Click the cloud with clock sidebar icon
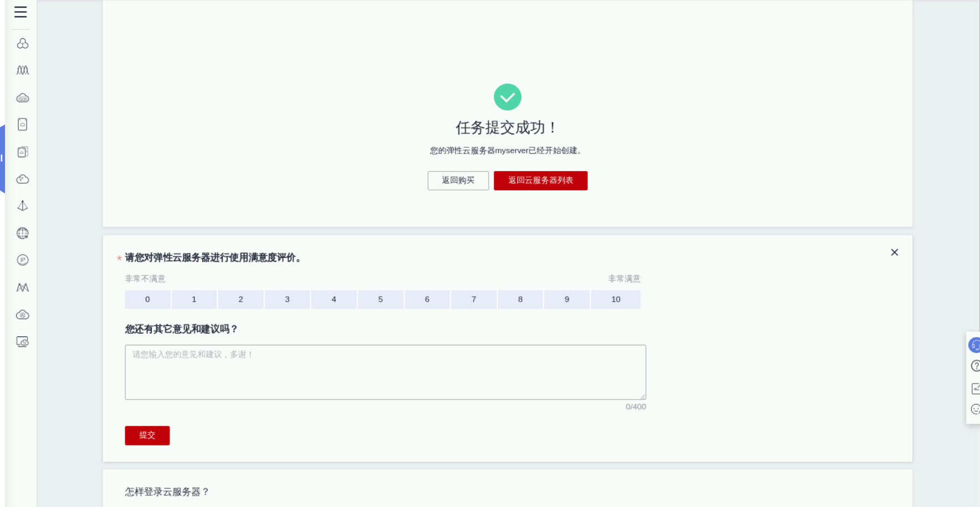Screen dimensions: 980x507 (x=22, y=179)
